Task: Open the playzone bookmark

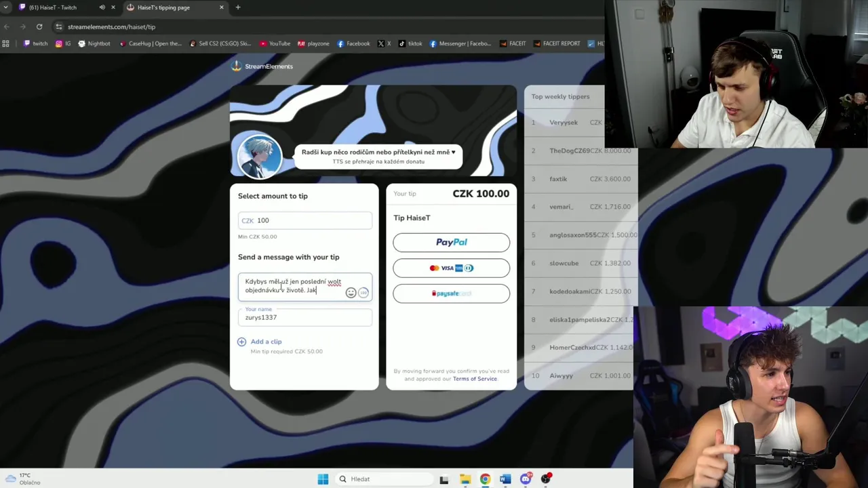Action: (x=313, y=43)
